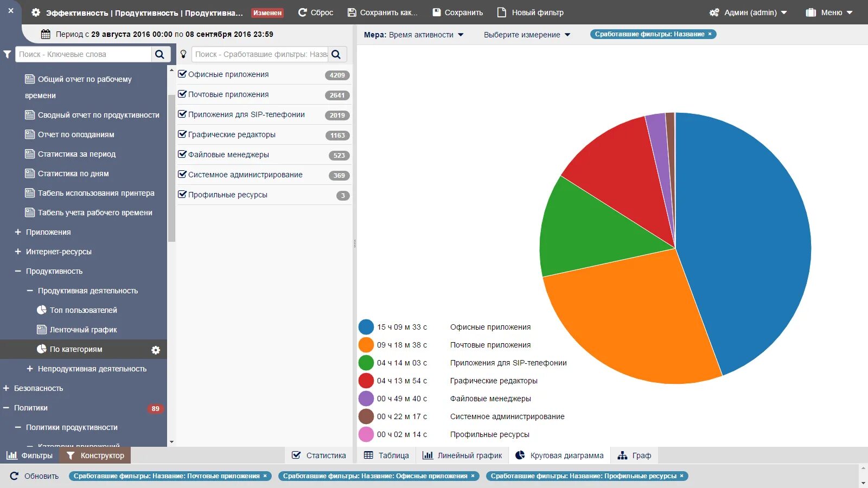Expand the Приложения tree node
The image size is (868, 488).
[18, 232]
